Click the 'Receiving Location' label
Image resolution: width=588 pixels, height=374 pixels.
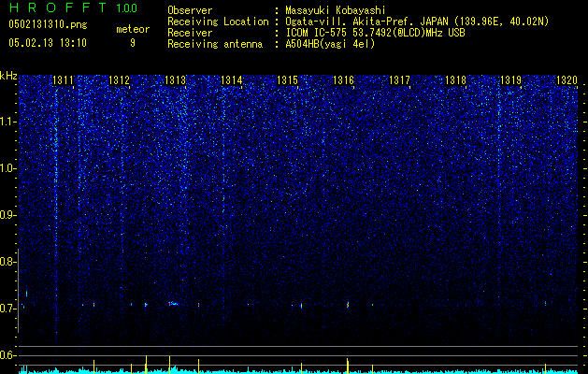point(218,22)
